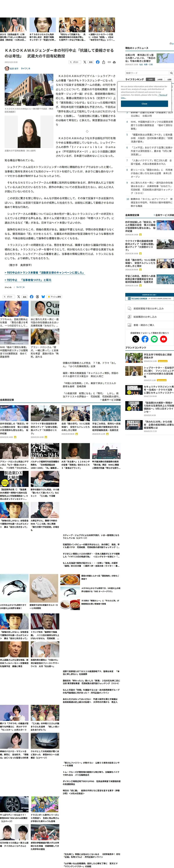Open the セキュリティマネジメント再考 brand article
This screenshot has width=174, height=868.
click(159, 390)
